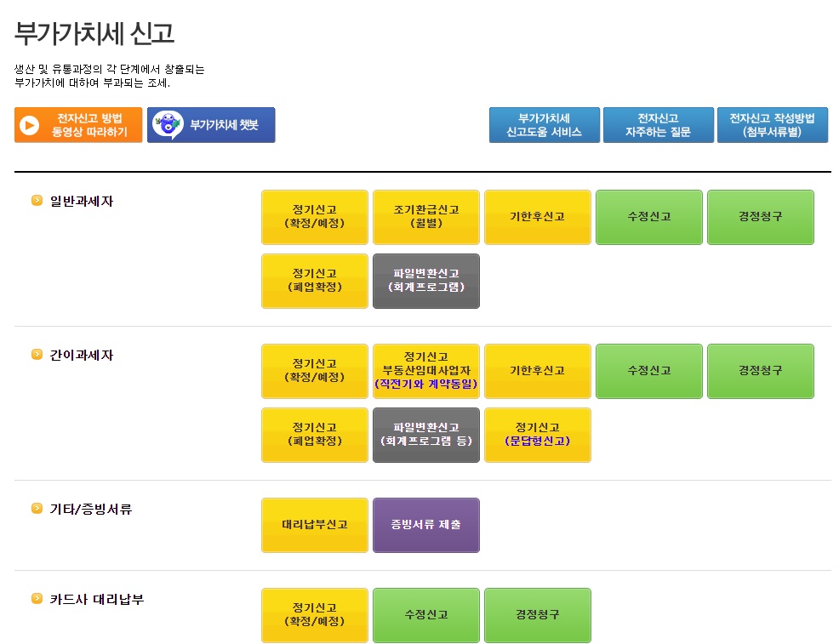839x644 pixels.
Task: Select 카드사 대리납부 수정신고
Action: pos(426,615)
